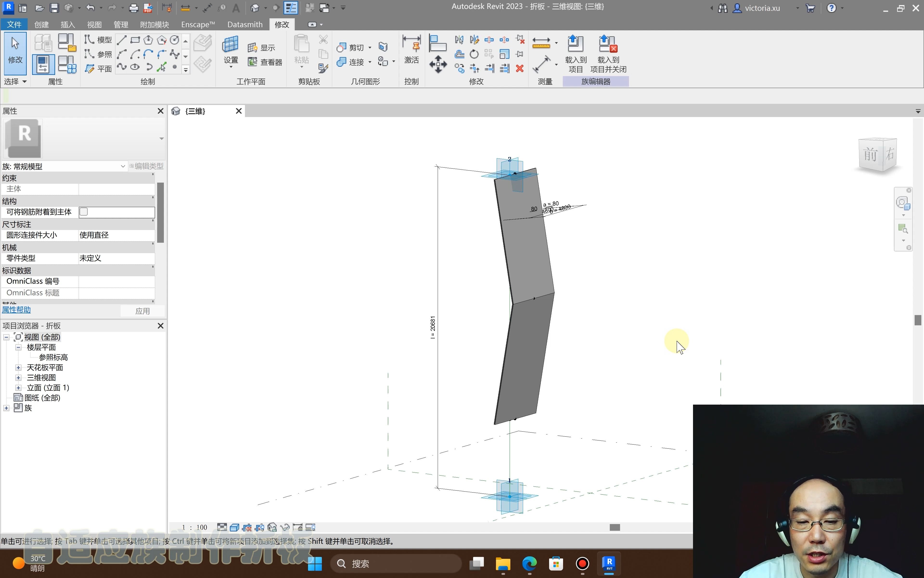Tick the rebar can host (可将钢筋附着到主体) checkbox
924x578 pixels.
coord(84,212)
